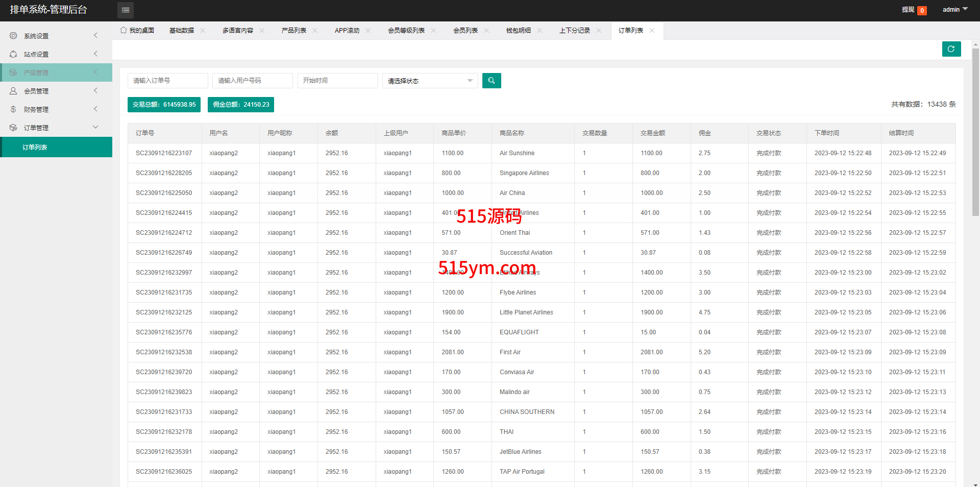
Task: Close the 钱包明细 tab
Action: pos(540,31)
